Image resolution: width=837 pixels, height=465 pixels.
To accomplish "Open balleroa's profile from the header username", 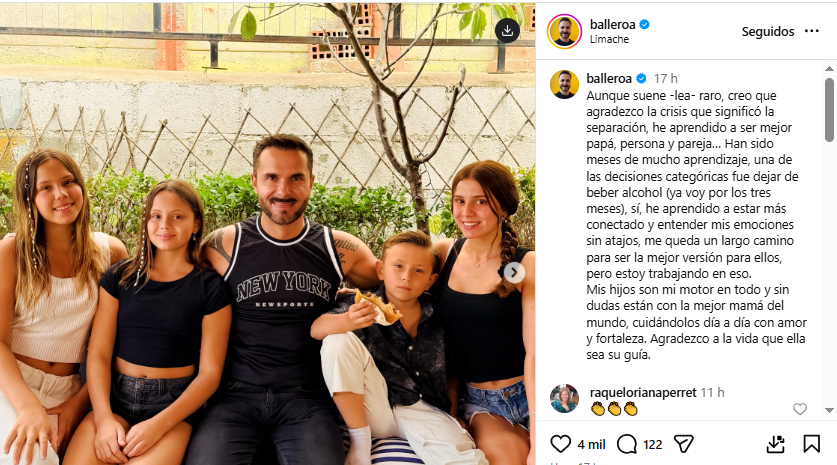I will (612, 25).
